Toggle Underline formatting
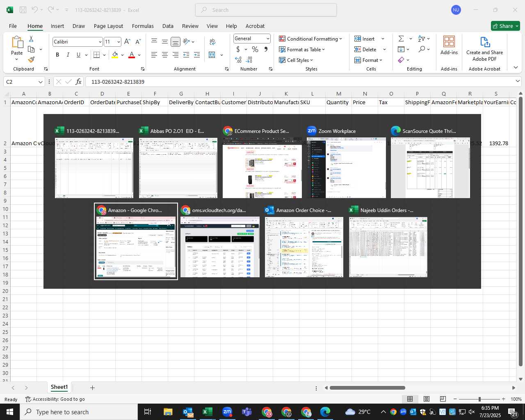Viewport: 525px width, 420px height. (78, 55)
